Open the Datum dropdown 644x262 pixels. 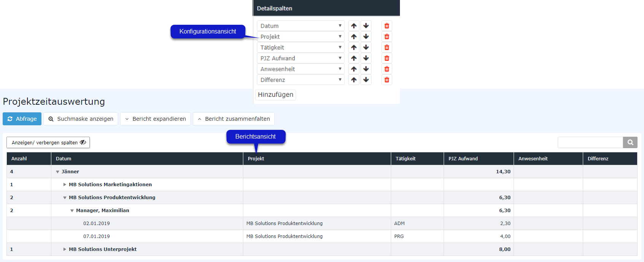[x=300, y=26]
